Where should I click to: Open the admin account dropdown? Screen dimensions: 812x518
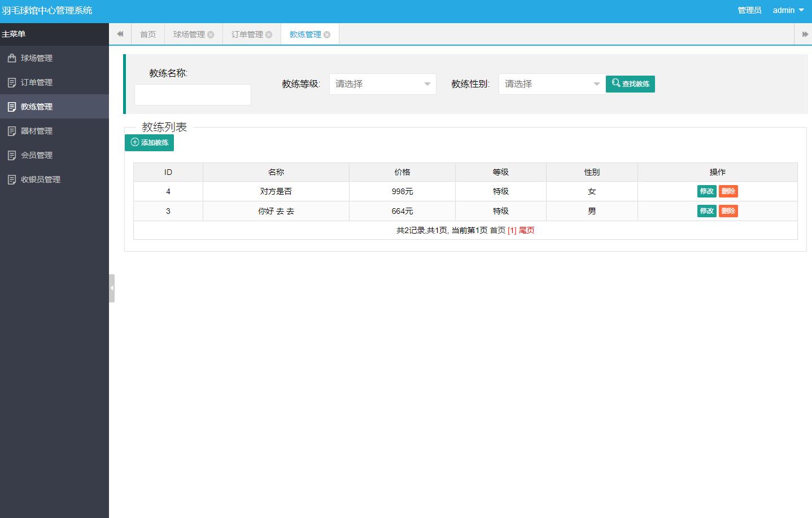click(786, 10)
